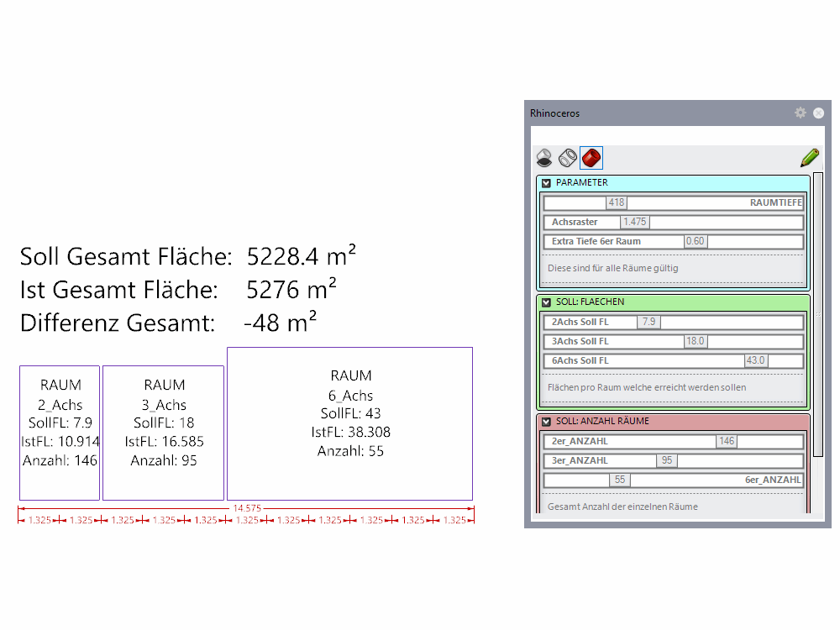Close the Rhinoceros panel
Viewport: 840px width, 630px height.
coord(818,113)
